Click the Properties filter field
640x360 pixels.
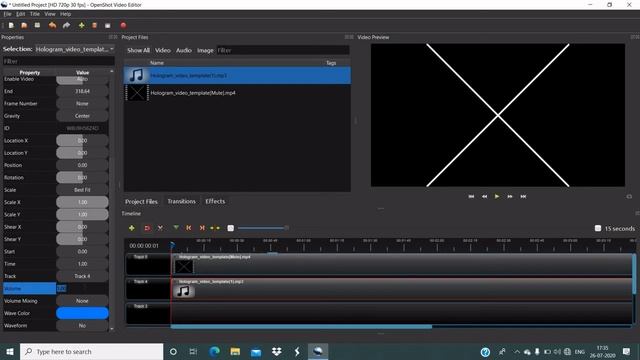pyautogui.click(x=58, y=61)
